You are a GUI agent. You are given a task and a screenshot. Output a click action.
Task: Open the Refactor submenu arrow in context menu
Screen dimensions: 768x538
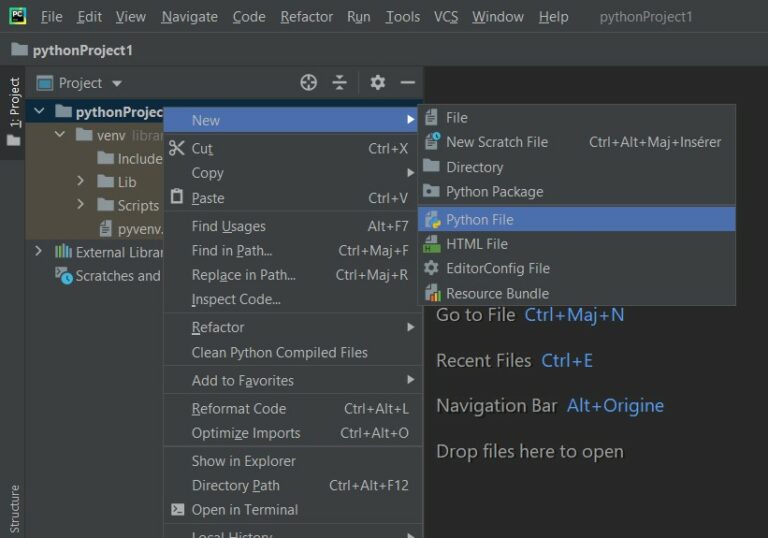[x=410, y=327]
